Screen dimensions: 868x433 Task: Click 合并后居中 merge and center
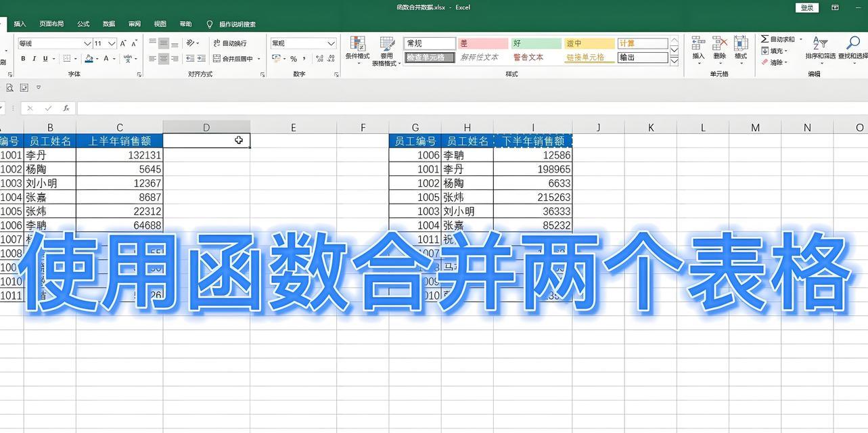233,59
